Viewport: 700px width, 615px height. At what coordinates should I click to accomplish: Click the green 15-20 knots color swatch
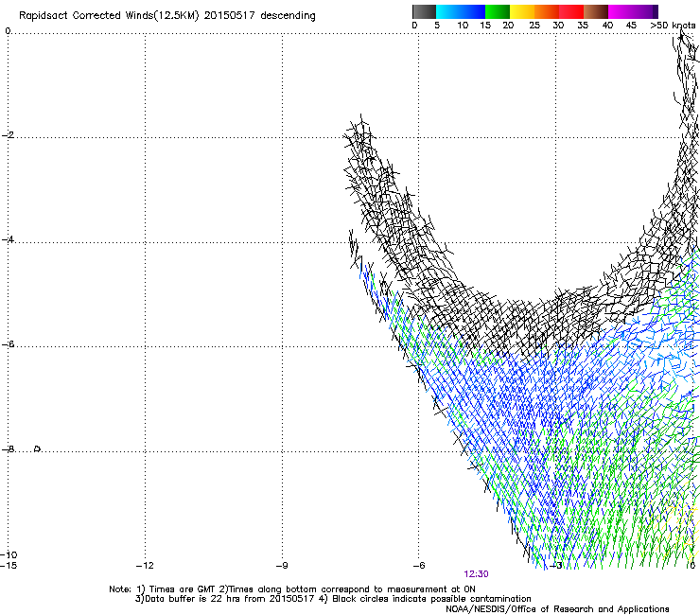tap(498, 11)
